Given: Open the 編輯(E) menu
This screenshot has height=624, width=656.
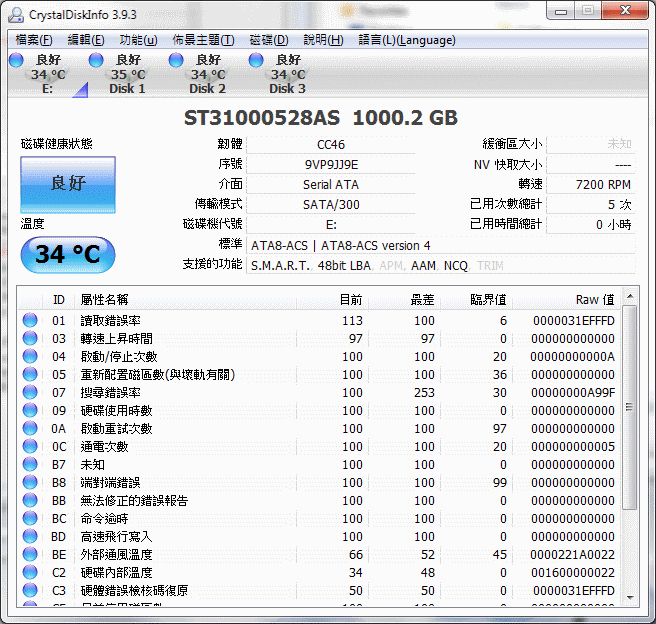Looking at the screenshot, I should (x=86, y=40).
